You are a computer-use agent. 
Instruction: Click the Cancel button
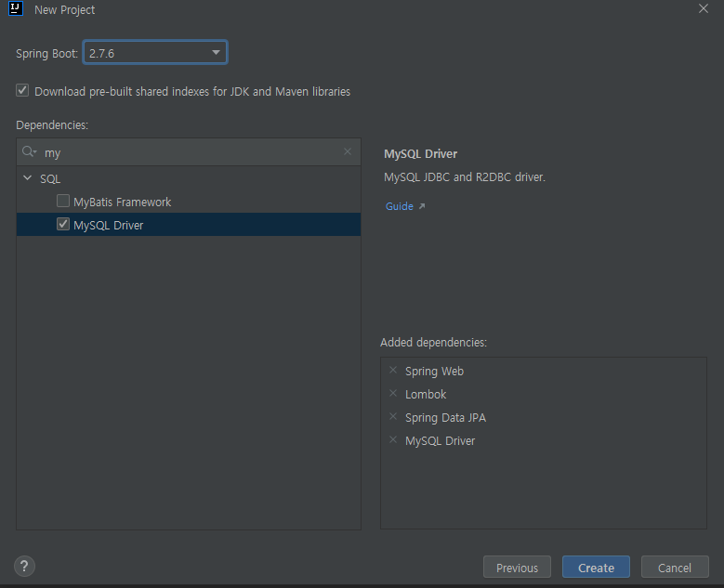(675, 568)
